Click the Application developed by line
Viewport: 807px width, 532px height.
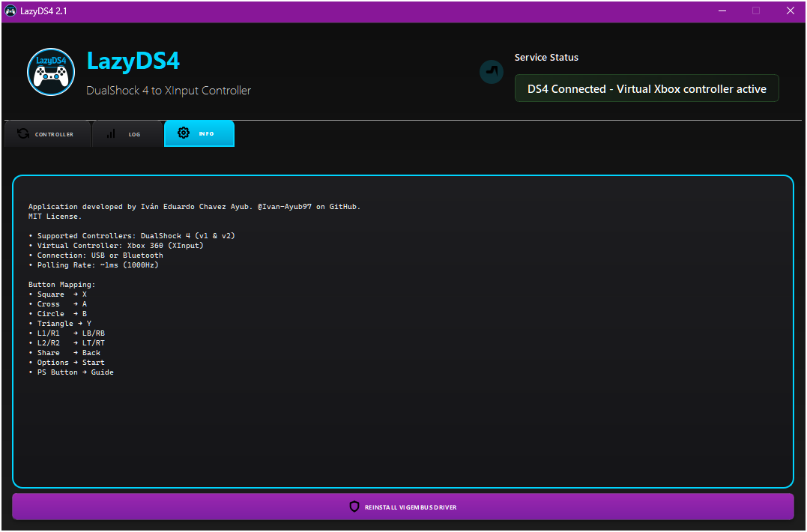[195, 207]
